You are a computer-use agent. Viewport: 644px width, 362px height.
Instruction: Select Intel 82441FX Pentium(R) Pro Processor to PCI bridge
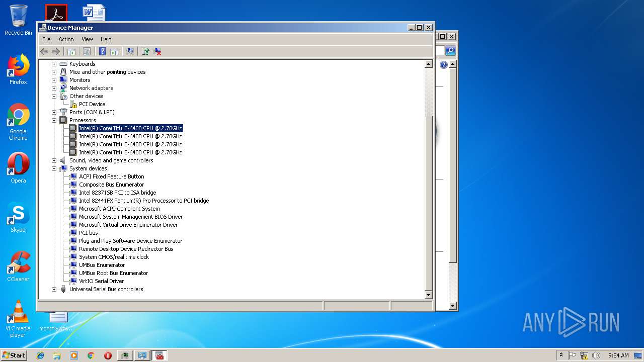coord(144,201)
